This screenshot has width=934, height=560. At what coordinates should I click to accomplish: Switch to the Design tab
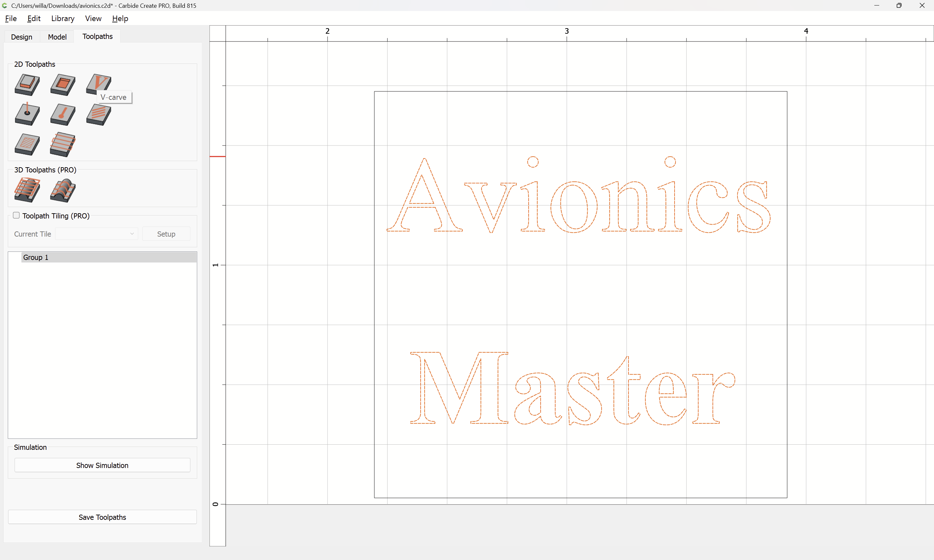pos(21,37)
